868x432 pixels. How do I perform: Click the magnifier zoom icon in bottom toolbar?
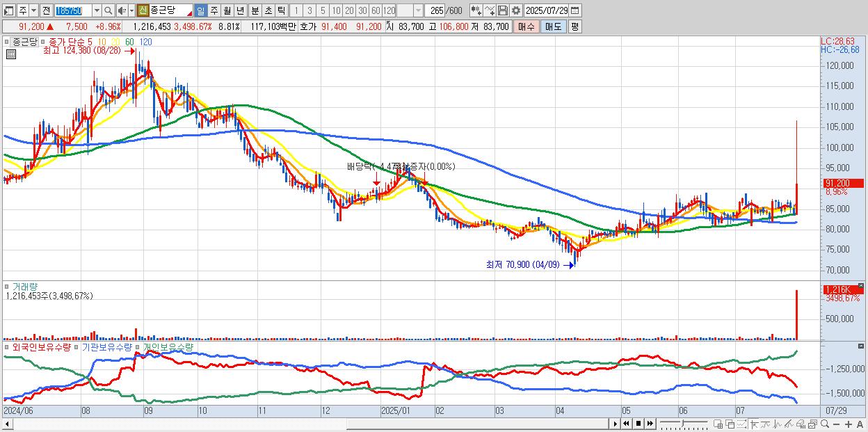point(824,424)
